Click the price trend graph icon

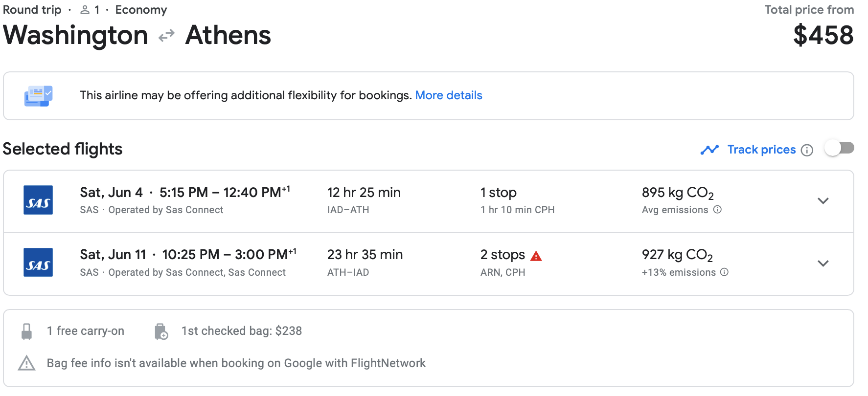pyautogui.click(x=709, y=150)
